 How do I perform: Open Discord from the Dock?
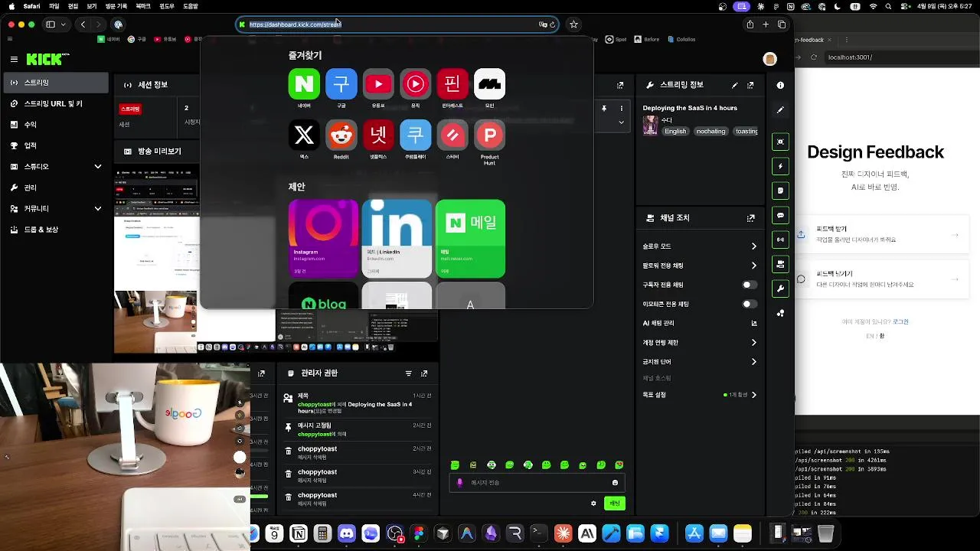347,533
